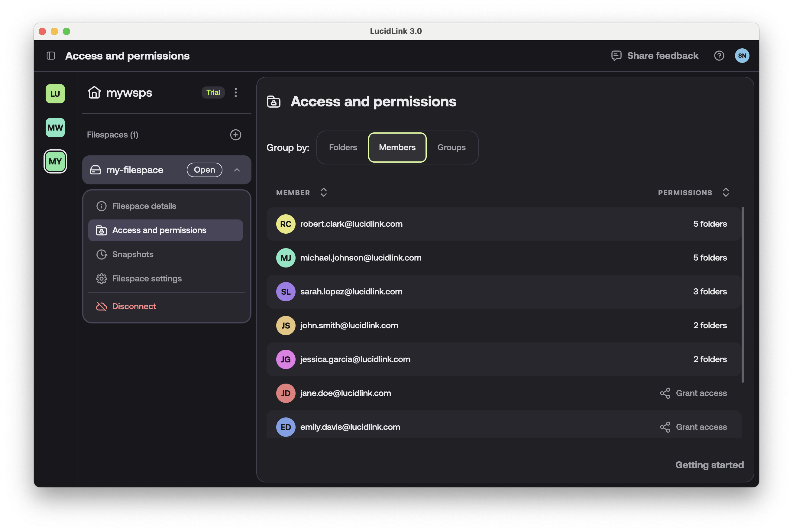Screen dimensions: 793x532
Task: Click the ED avatar for emily.davis
Action: [286, 427]
